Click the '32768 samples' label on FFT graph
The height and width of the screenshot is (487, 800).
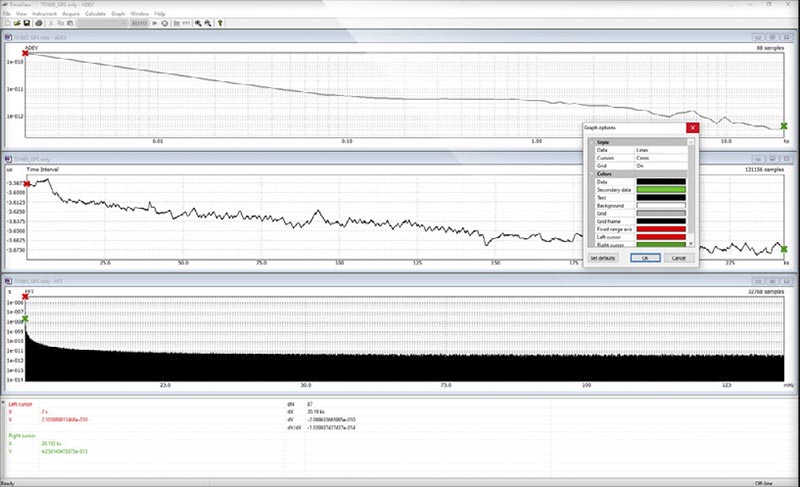(766, 292)
